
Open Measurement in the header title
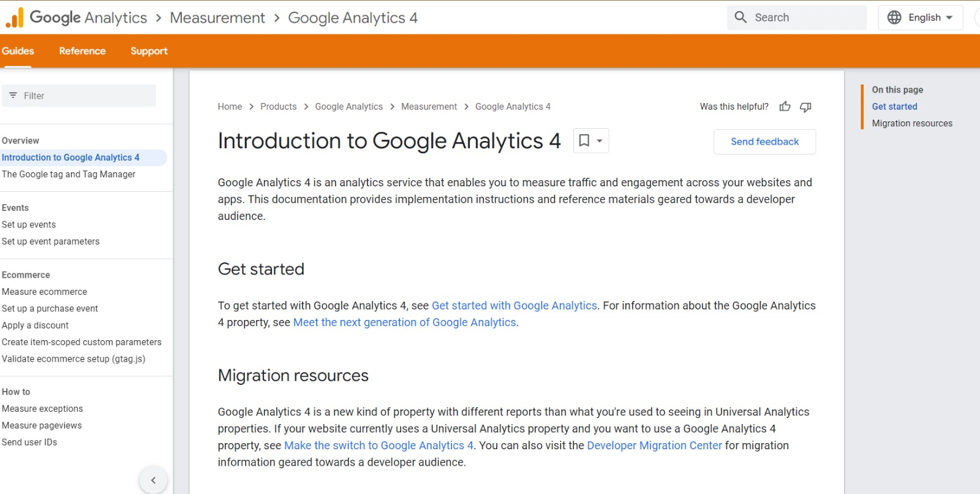(217, 18)
